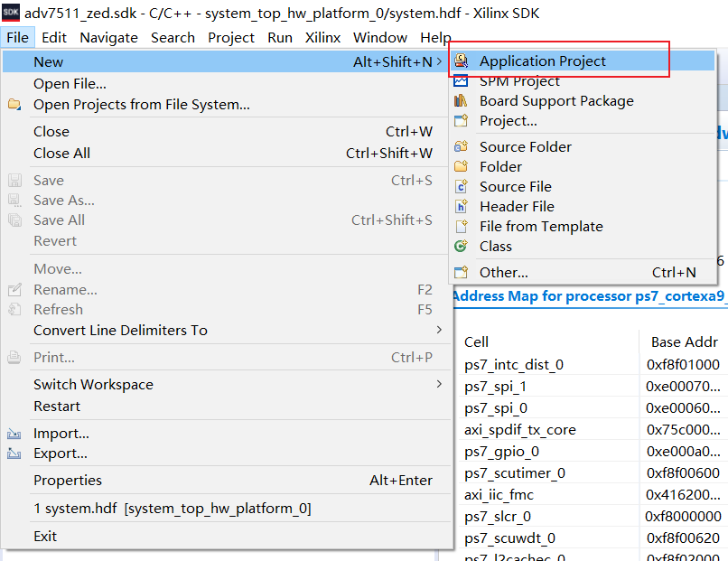Choose Close in the File menu
This screenshot has width=728, height=561.
[227, 131]
